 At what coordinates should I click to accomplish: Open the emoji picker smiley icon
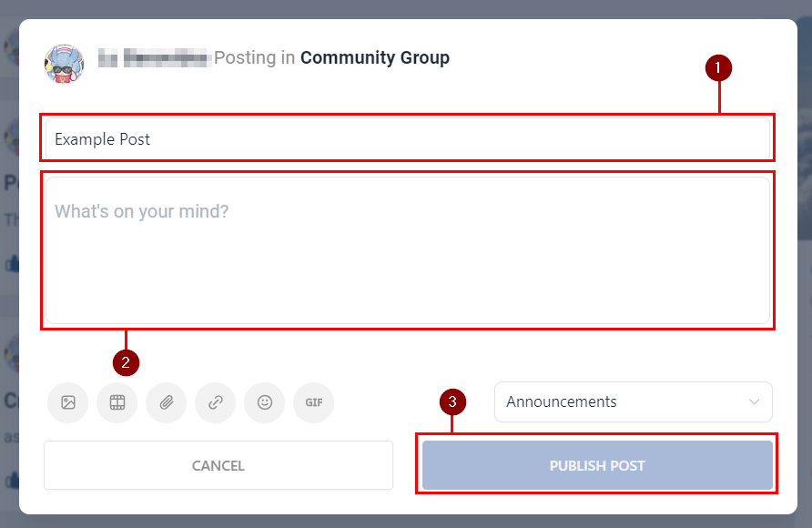click(264, 402)
